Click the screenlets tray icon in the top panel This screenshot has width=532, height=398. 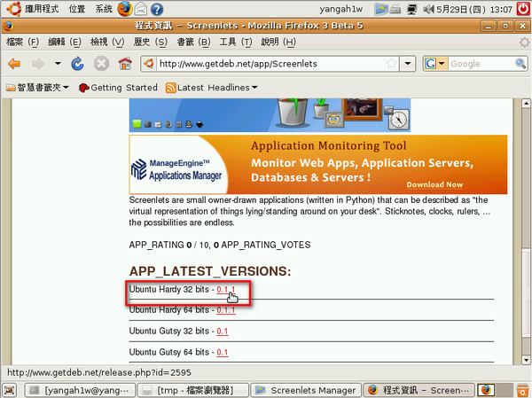point(380,9)
